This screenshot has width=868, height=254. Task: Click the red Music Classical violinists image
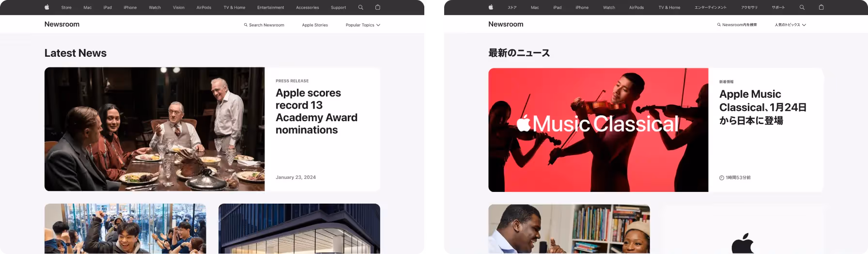pos(598,130)
